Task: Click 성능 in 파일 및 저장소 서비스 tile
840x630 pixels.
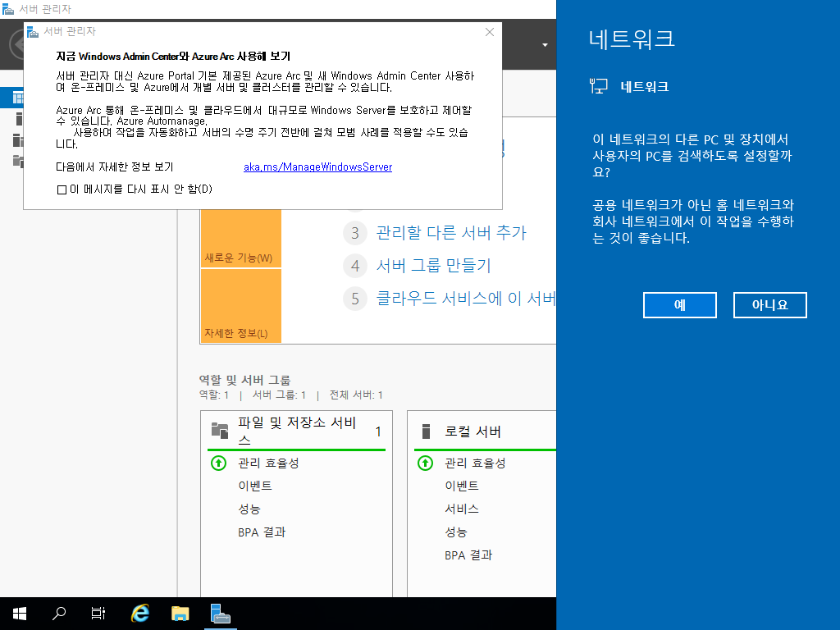Action: coord(249,509)
